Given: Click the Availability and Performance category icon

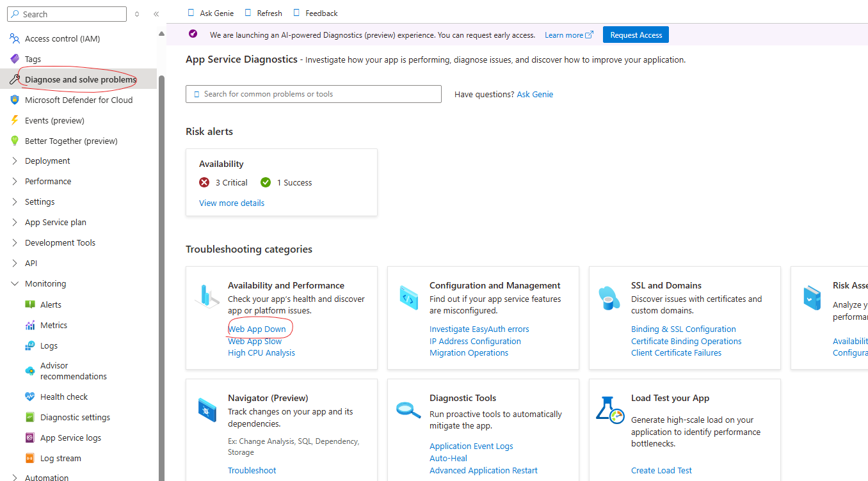Looking at the screenshot, I should click(207, 296).
